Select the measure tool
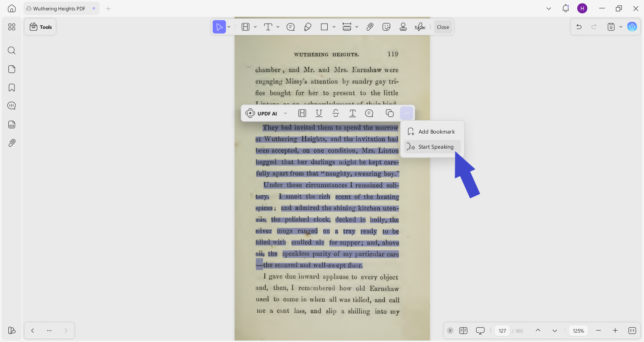Screen dimensions: 644x342 [x=347, y=27]
